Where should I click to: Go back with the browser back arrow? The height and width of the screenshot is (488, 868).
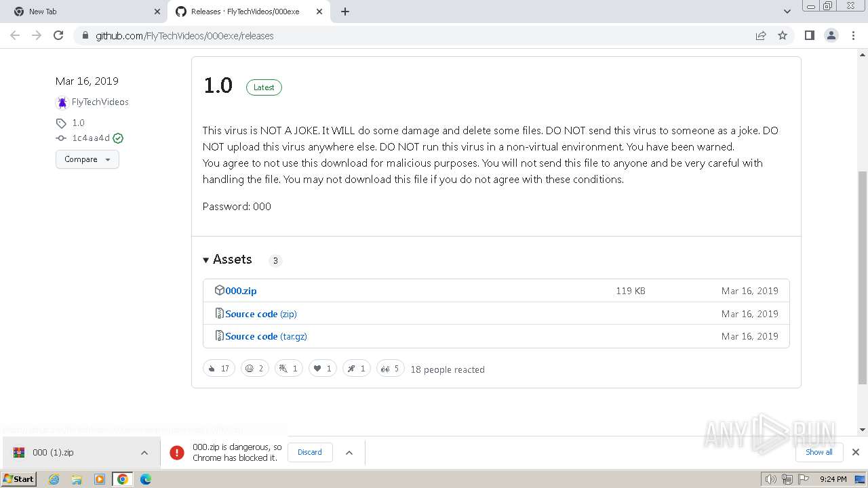tap(15, 35)
